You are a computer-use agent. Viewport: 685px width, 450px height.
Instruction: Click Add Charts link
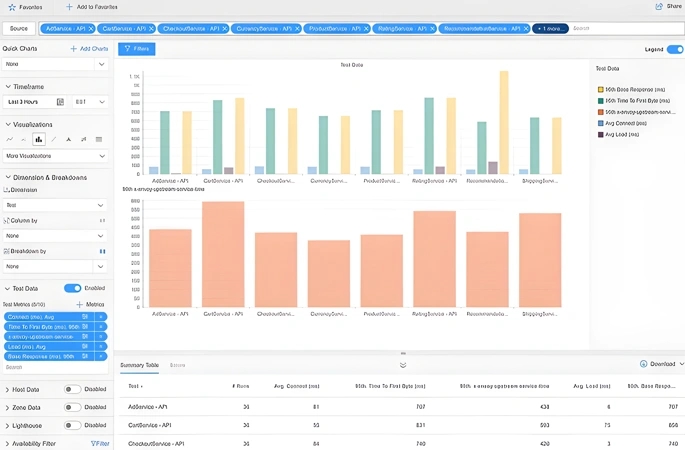point(90,48)
